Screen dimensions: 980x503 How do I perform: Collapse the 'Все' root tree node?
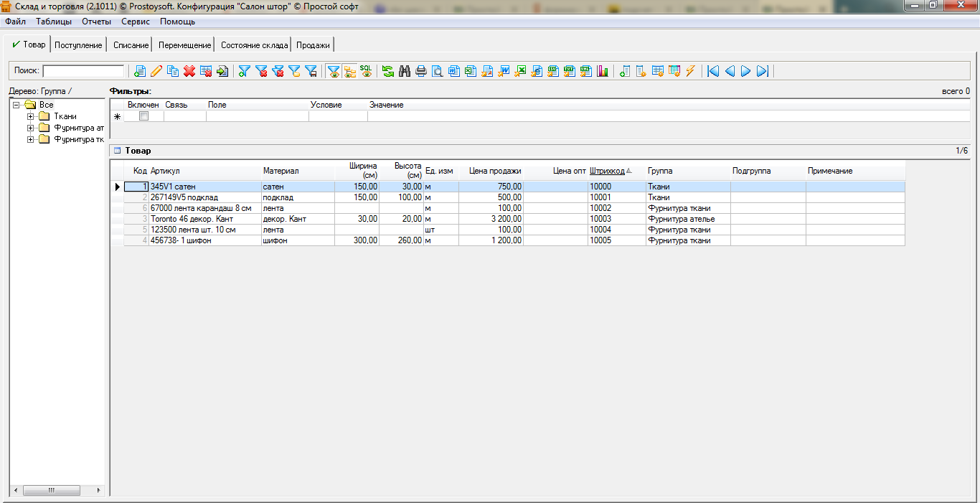16,105
